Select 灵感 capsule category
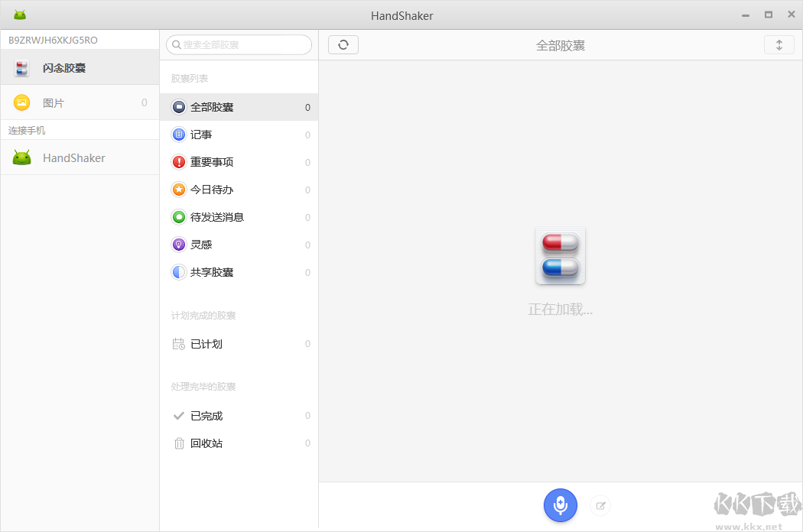Screen dimensions: 803x532 click(x=239, y=245)
